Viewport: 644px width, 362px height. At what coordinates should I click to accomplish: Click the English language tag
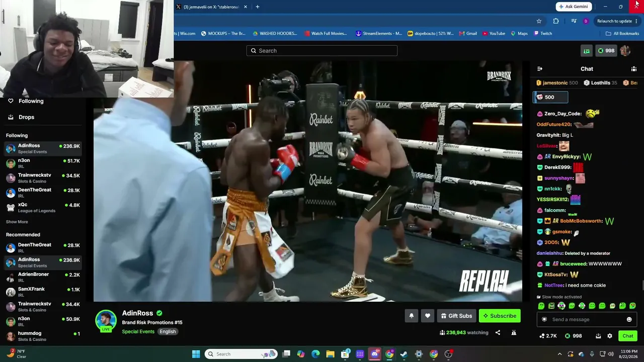pos(168,332)
